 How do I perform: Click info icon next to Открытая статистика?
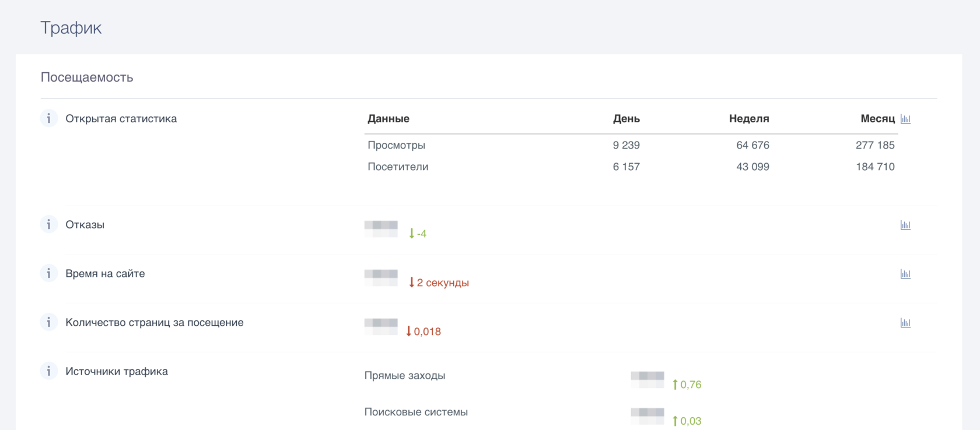(x=49, y=119)
